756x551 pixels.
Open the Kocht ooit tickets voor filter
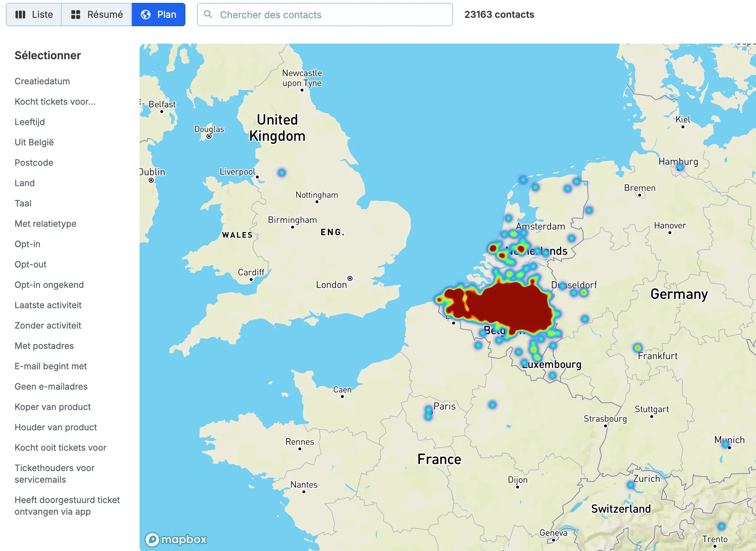click(60, 448)
